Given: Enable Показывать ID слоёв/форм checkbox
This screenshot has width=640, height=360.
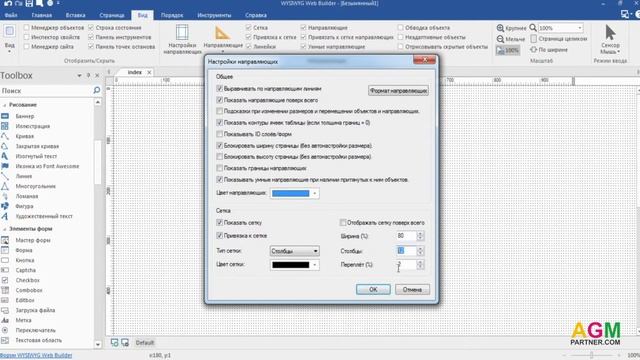Looking at the screenshot, I should (219, 134).
